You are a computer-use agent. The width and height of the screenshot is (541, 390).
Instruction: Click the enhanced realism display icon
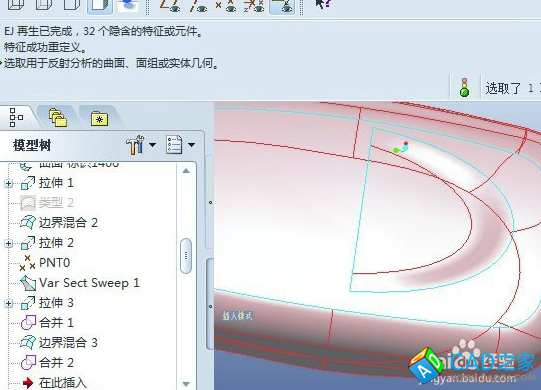point(127,5)
